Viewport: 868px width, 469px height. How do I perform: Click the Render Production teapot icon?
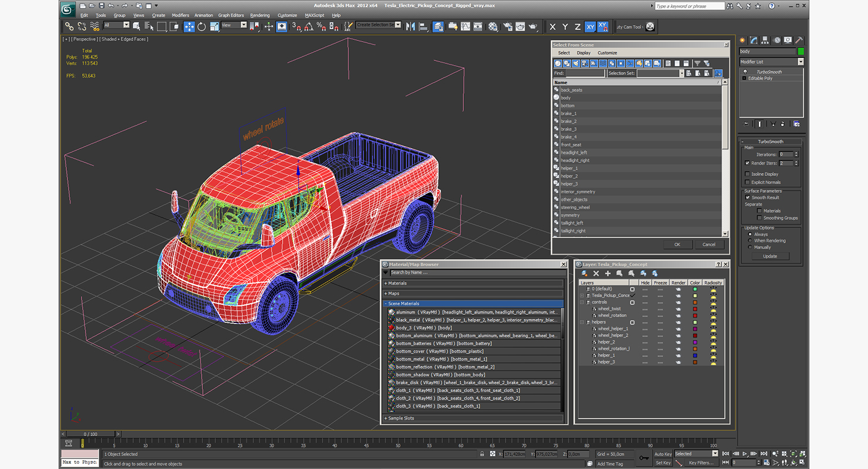pyautogui.click(x=533, y=26)
